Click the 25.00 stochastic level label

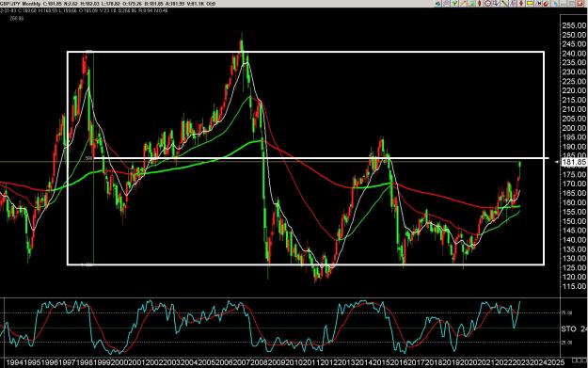(x=566, y=343)
